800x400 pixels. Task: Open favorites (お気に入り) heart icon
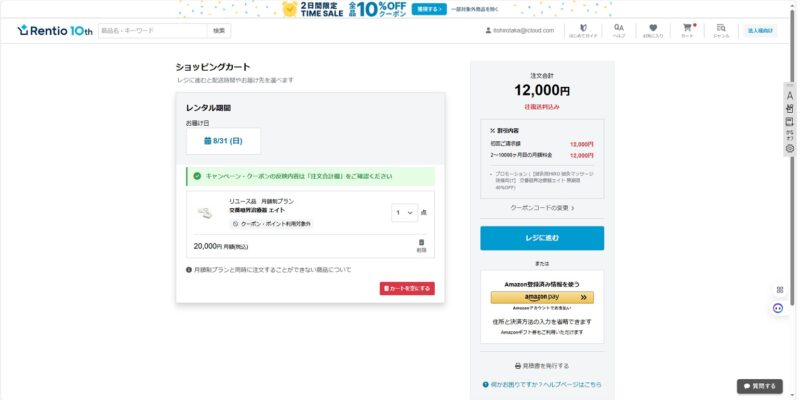click(653, 30)
